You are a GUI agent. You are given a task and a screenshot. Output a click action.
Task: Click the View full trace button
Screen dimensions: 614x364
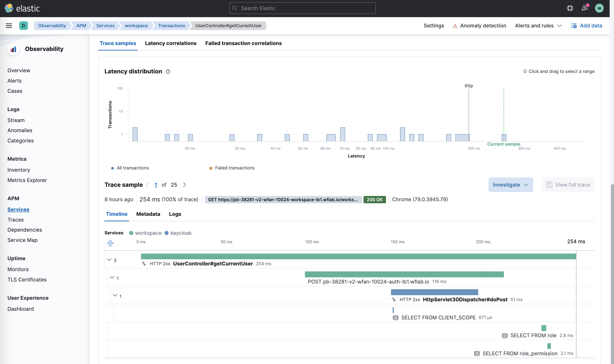[x=568, y=185]
